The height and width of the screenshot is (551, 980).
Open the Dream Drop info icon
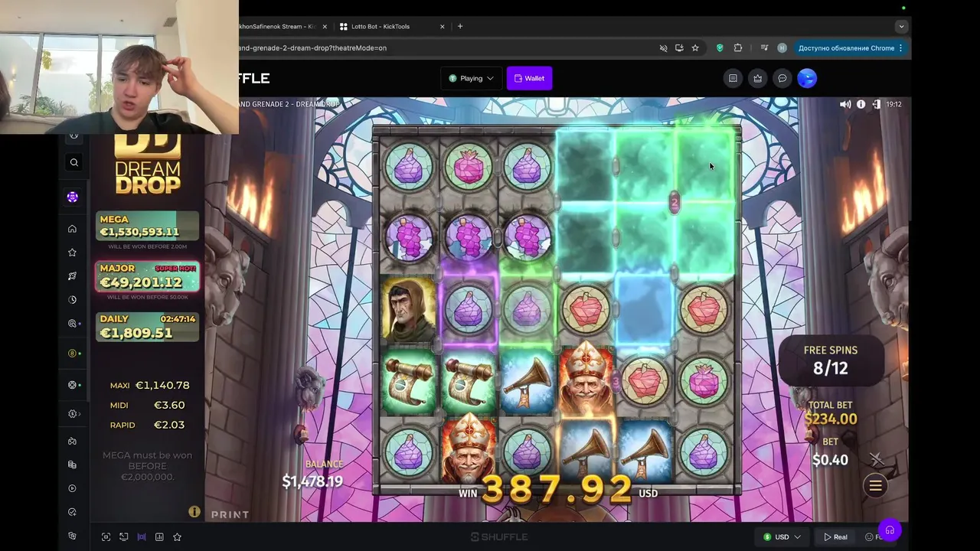(194, 511)
